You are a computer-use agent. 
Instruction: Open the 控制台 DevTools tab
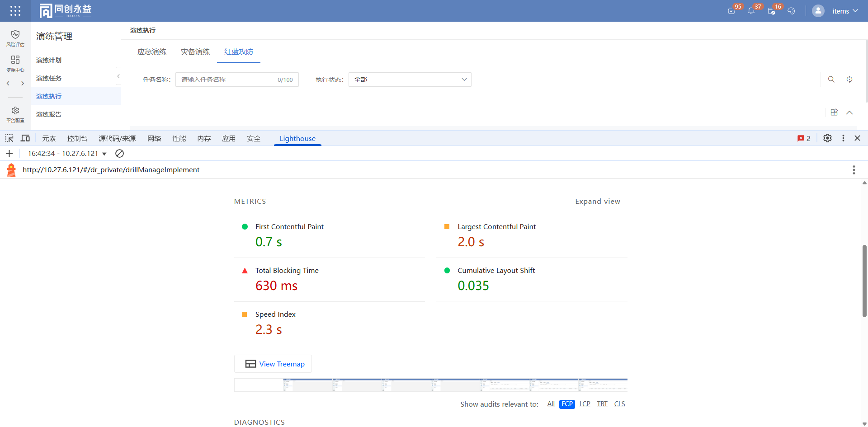point(77,139)
